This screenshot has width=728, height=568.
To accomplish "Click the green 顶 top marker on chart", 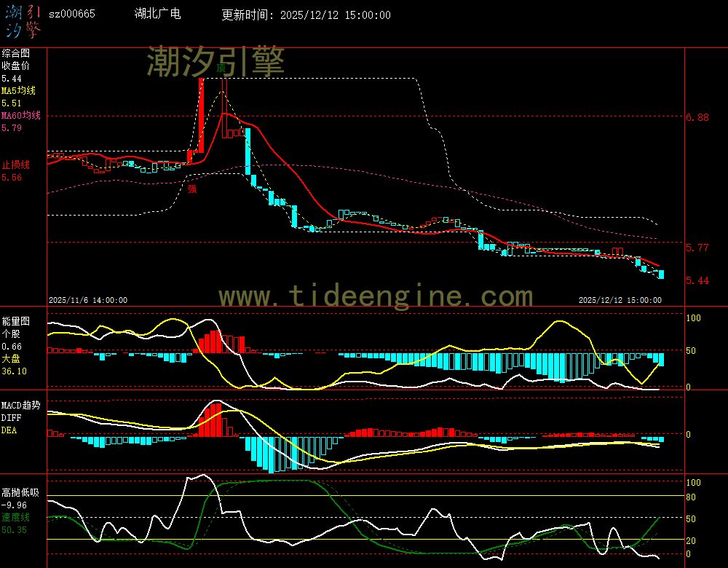I will click(x=221, y=68).
